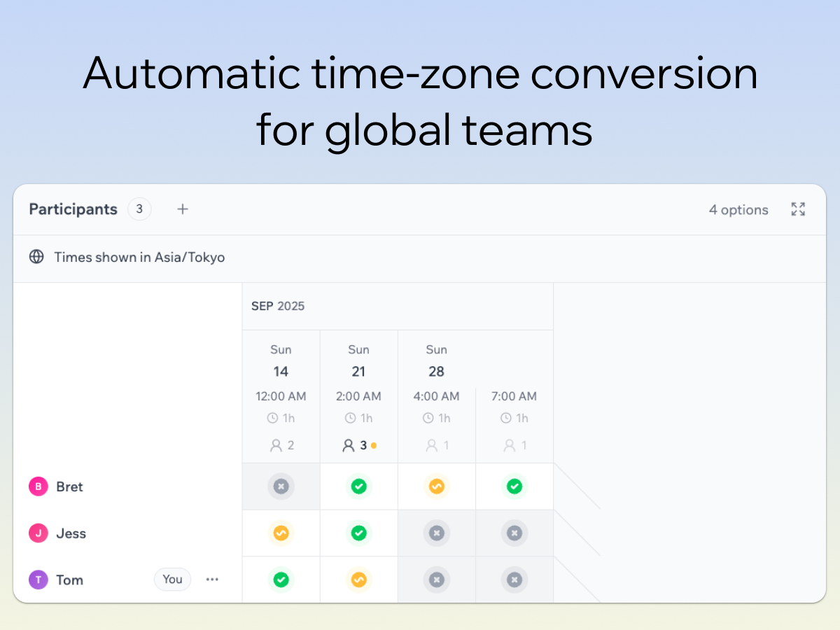Click Bret's yellow maybe vote at 4:00 AM
The image size is (840, 630).
(x=436, y=486)
